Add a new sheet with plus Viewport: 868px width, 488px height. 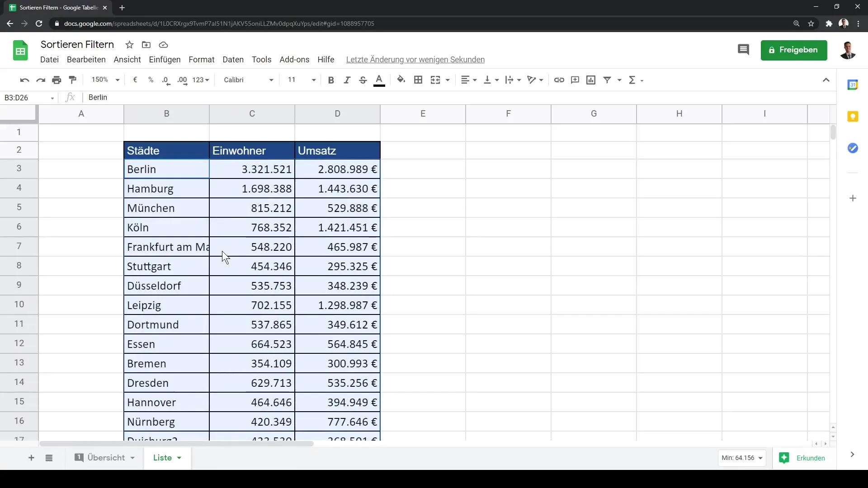pos(31,458)
